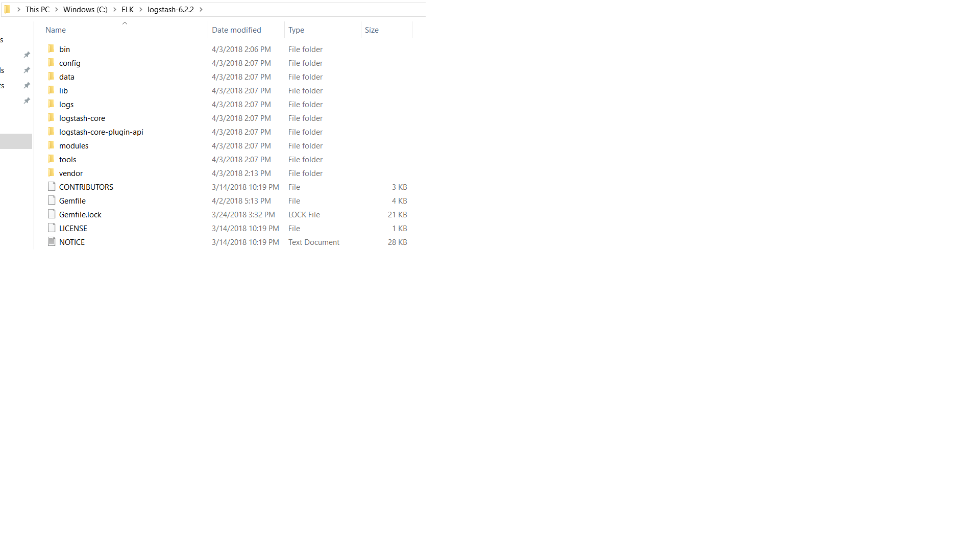Viewport: 980px width, 551px height.
Task: Click the LICENSE file icon
Action: [52, 228]
